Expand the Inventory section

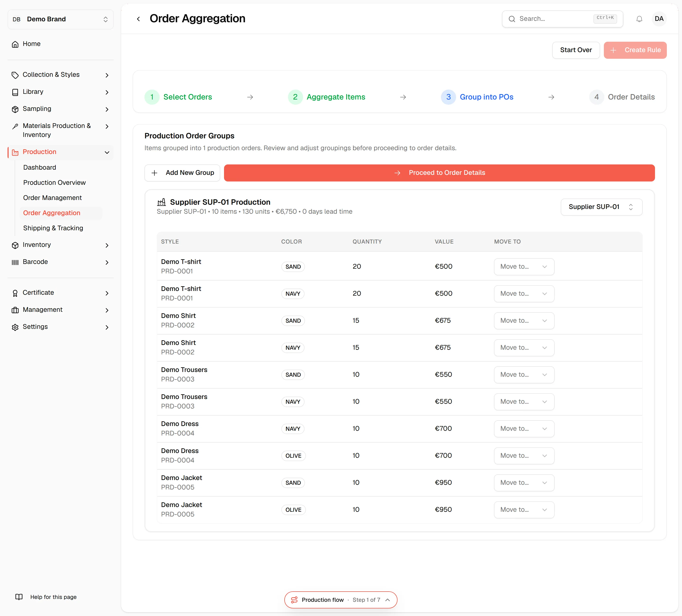(x=107, y=245)
